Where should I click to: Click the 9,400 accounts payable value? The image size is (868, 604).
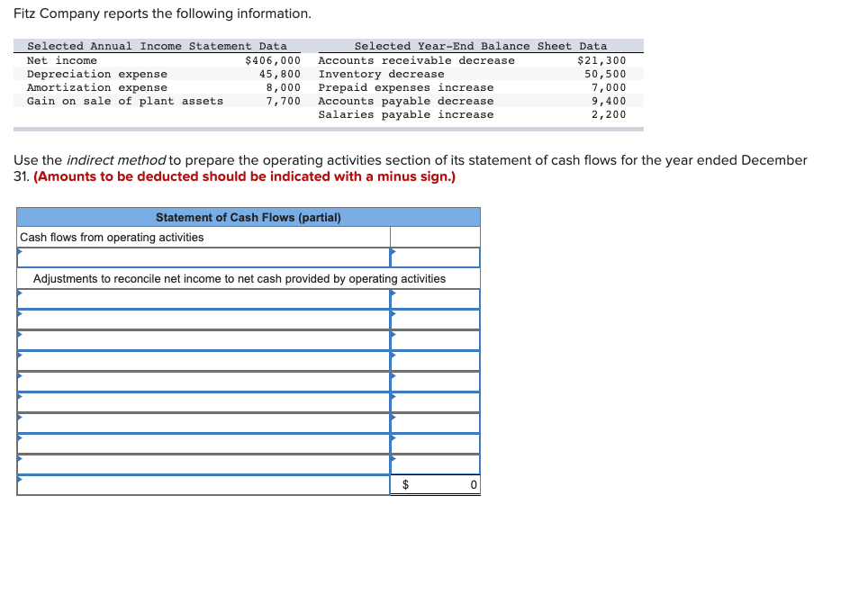point(609,102)
